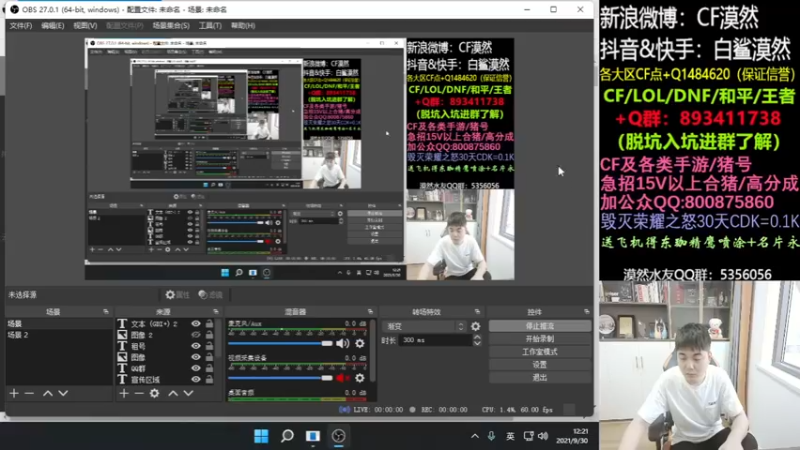
Task: Click the 时长 300 ms duration field
Action: click(436, 340)
